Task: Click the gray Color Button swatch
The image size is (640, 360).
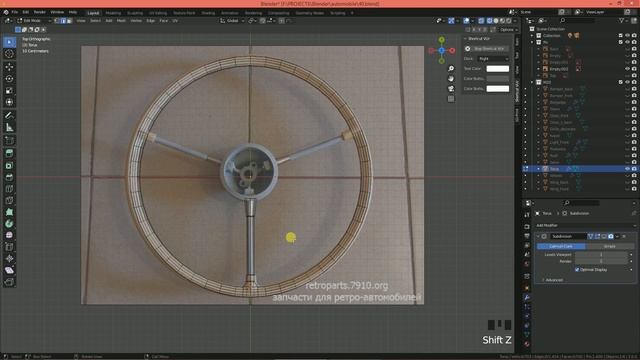Action: (498, 78)
